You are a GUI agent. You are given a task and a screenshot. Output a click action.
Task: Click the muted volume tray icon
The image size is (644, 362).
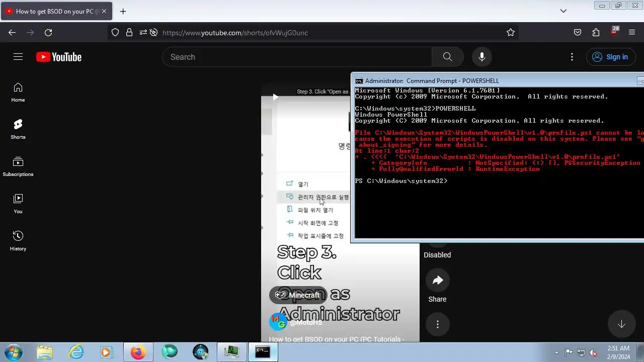(594, 352)
